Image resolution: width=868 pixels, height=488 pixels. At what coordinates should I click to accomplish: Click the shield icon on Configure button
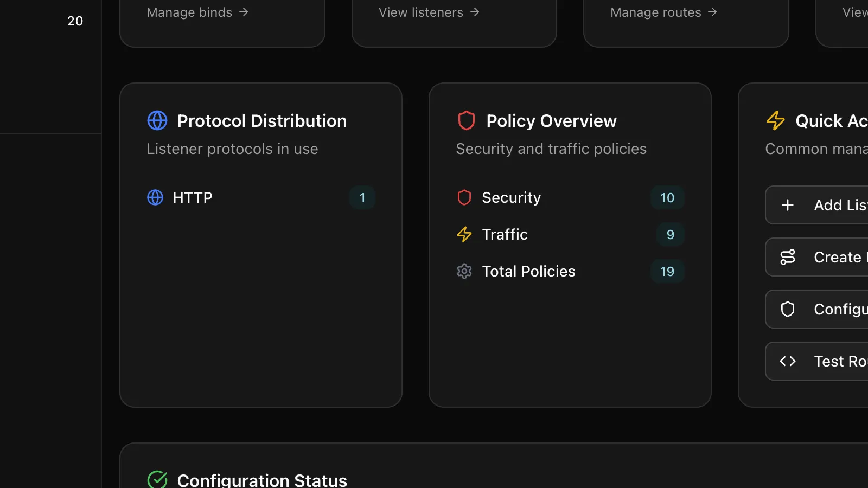click(x=788, y=309)
